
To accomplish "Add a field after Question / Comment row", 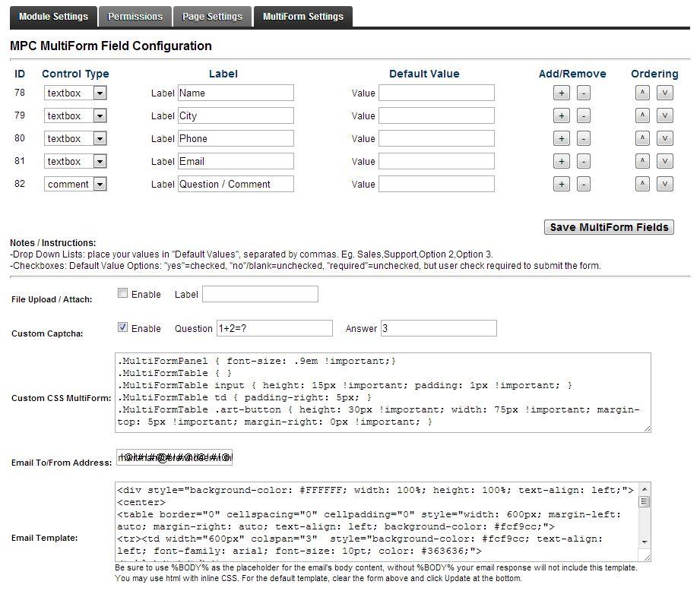I will pyautogui.click(x=561, y=184).
